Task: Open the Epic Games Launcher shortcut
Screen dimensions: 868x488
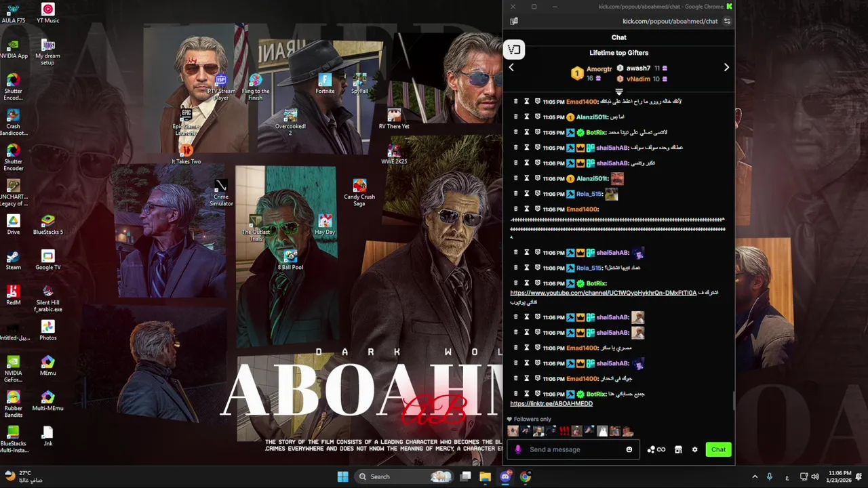Action: coord(186,123)
